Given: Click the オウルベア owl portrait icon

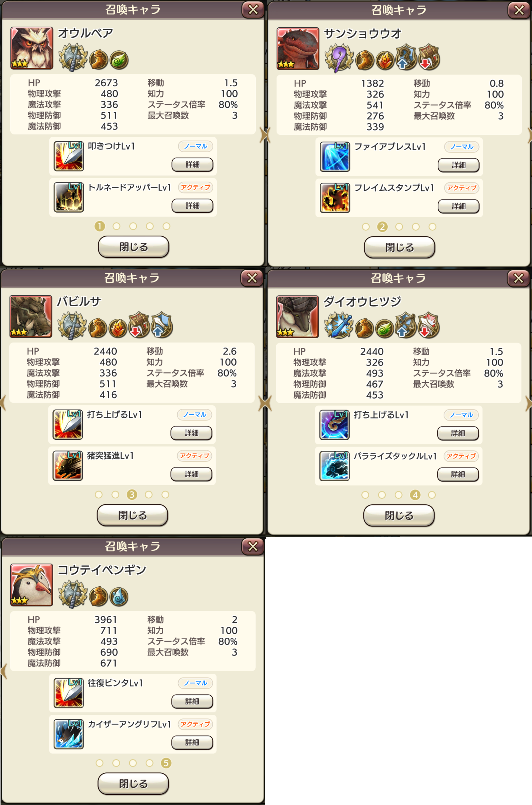Looking at the screenshot, I should click(32, 48).
